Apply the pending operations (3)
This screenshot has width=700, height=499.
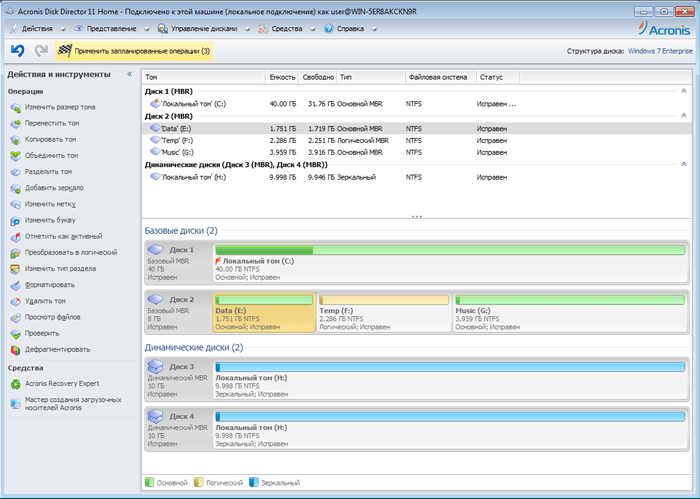click(134, 51)
